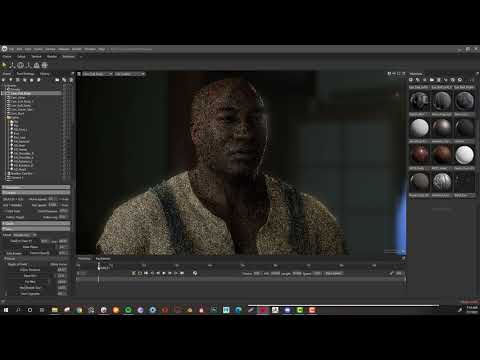Select the Translate gizmo tool in the toolbar
Viewport: 480px width, 360px height.
(12, 65)
